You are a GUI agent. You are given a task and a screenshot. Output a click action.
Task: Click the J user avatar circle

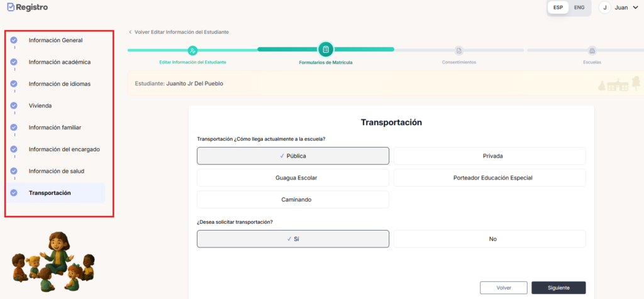tap(605, 8)
